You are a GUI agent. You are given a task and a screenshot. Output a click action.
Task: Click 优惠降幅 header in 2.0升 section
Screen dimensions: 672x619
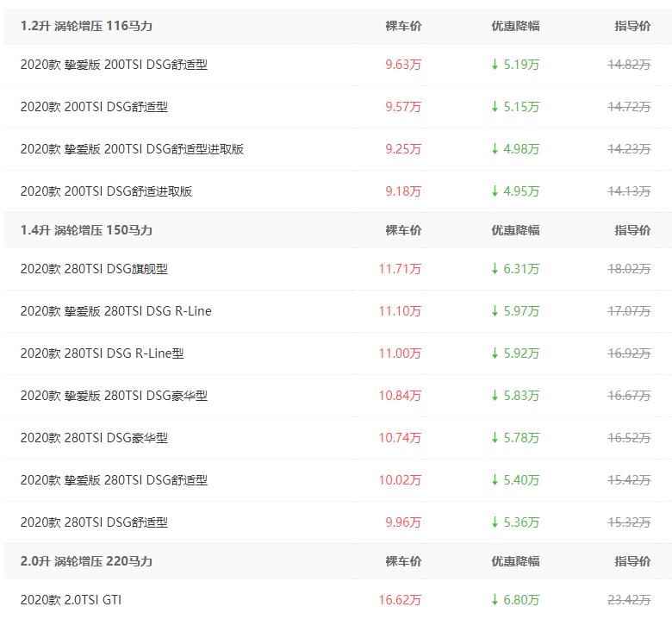point(515,560)
